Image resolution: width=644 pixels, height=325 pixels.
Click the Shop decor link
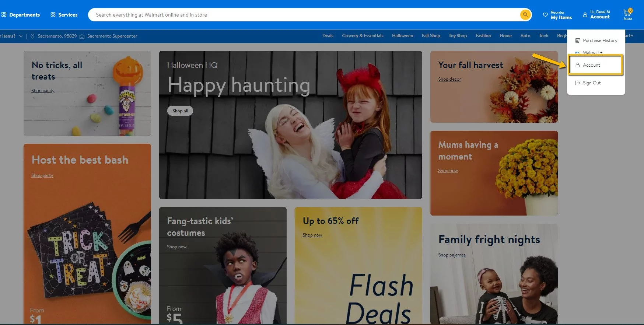(449, 79)
